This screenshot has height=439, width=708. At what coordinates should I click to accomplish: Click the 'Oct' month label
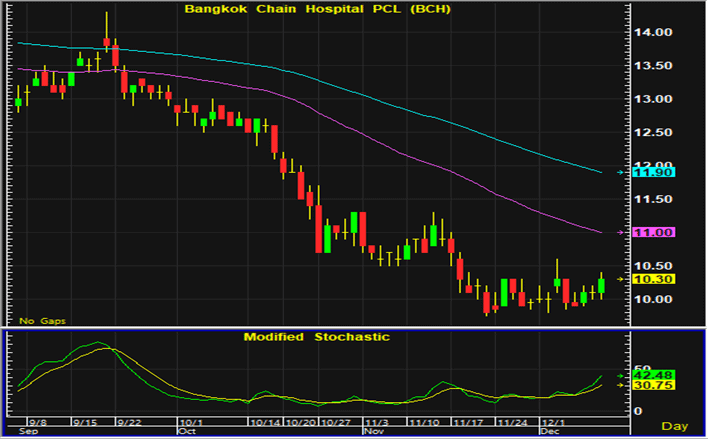185,432
